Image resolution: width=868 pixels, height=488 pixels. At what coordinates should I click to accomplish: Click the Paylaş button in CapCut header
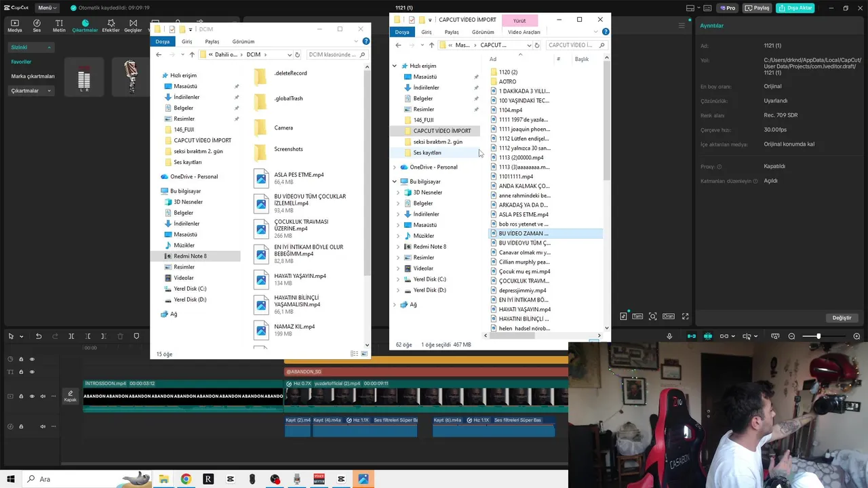[x=757, y=7]
